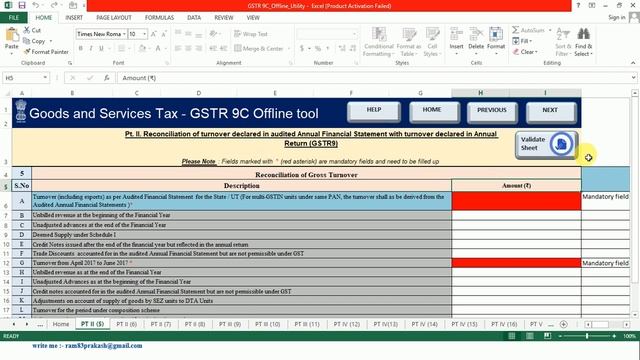Click the AutoSum sigma icon

(516, 30)
